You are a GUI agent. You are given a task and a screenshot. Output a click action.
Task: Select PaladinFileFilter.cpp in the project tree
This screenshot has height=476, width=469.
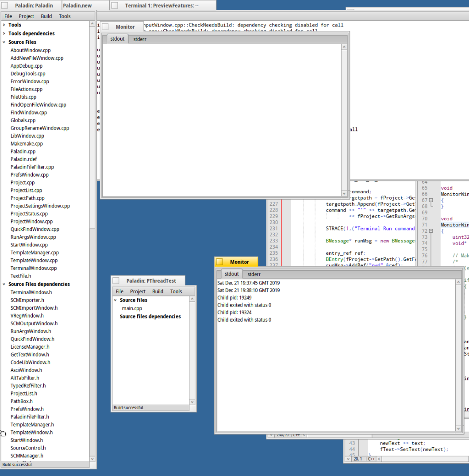32,167
